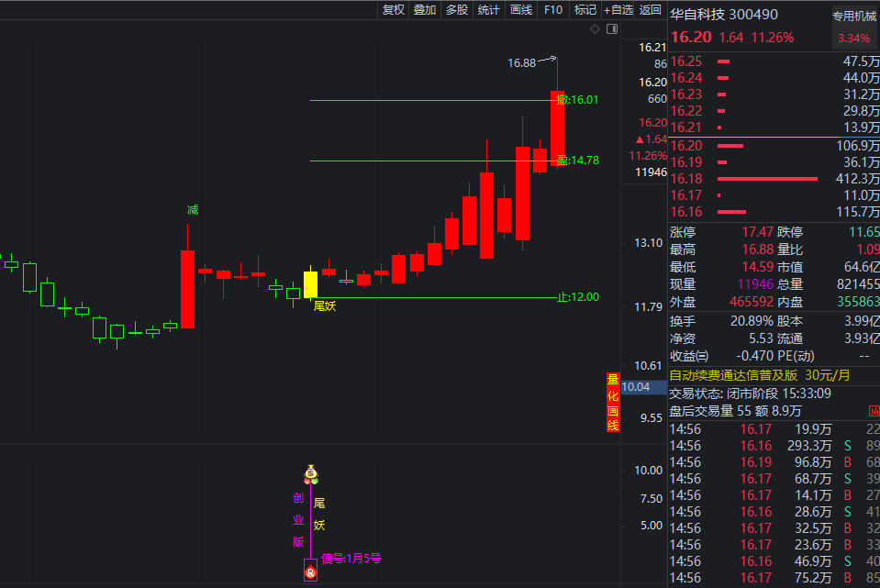Open the 标记 marker menu

tap(585, 10)
